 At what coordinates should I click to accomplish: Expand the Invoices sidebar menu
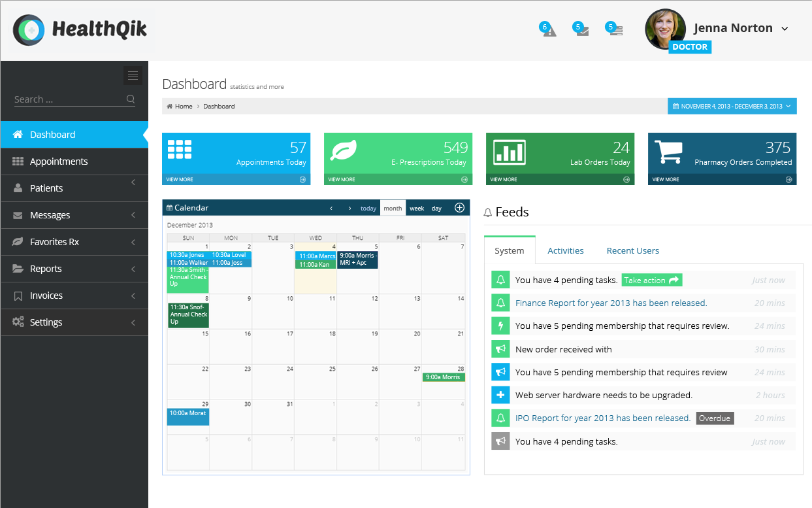[x=133, y=296]
